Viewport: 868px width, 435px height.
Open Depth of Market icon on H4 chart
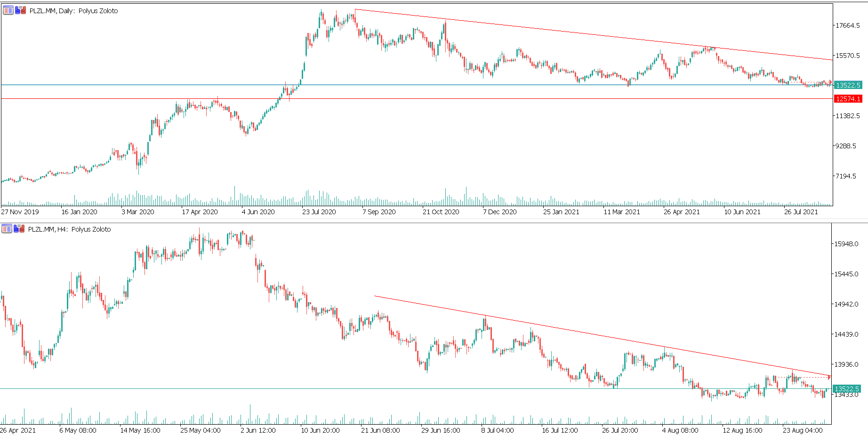7,229
